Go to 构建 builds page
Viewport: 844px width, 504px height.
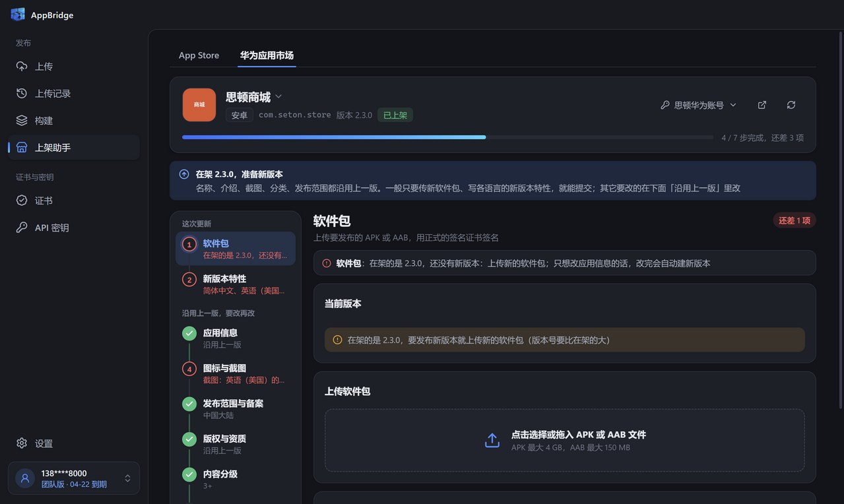[x=74, y=121]
